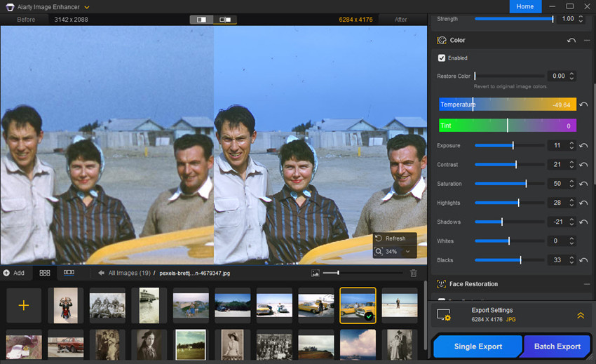Expand the Export Settings panel chevron
This screenshot has height=364, width=596.
click(581, 316)
